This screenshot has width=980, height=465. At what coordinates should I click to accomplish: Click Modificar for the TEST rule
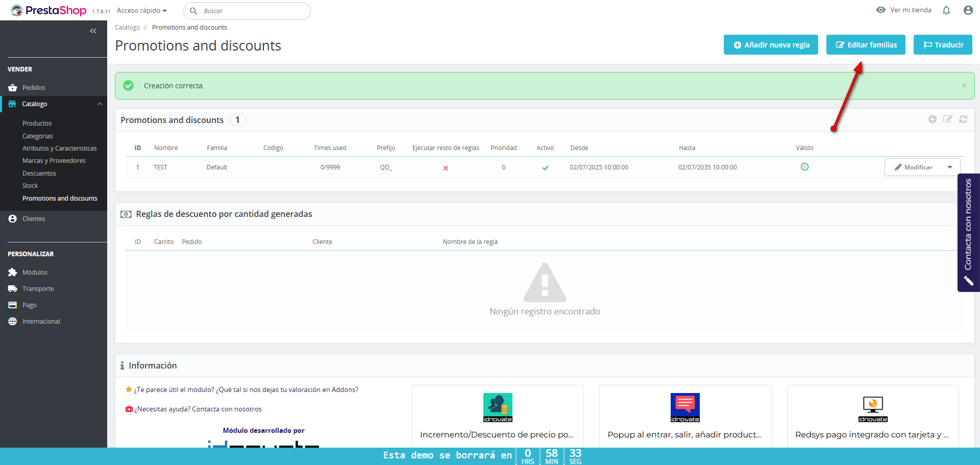(x=913, y=167)
